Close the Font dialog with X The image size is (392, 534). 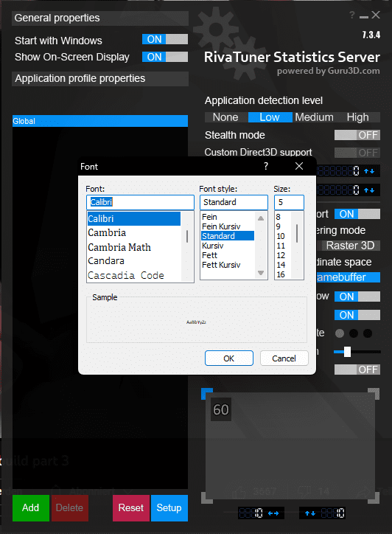(299, 166)
